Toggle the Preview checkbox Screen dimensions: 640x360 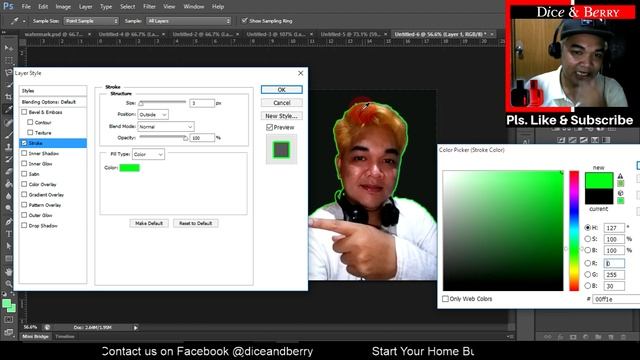[x=269, y=127]
